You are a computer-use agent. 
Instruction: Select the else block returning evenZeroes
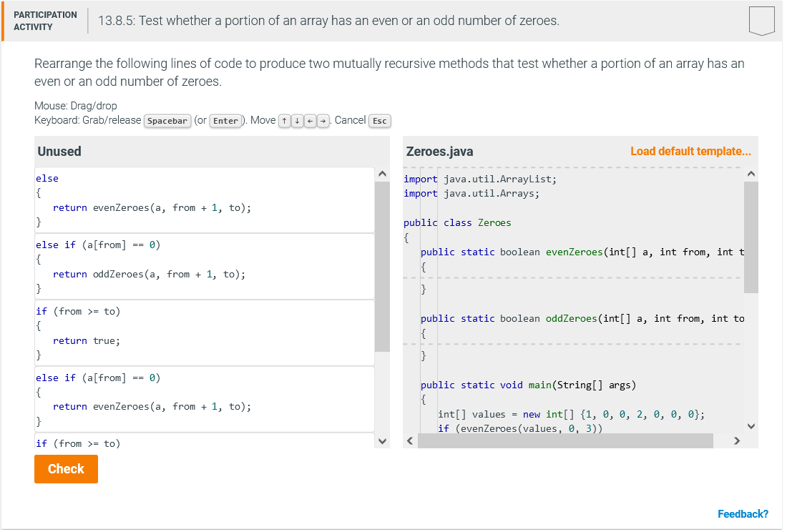(205, 201)
